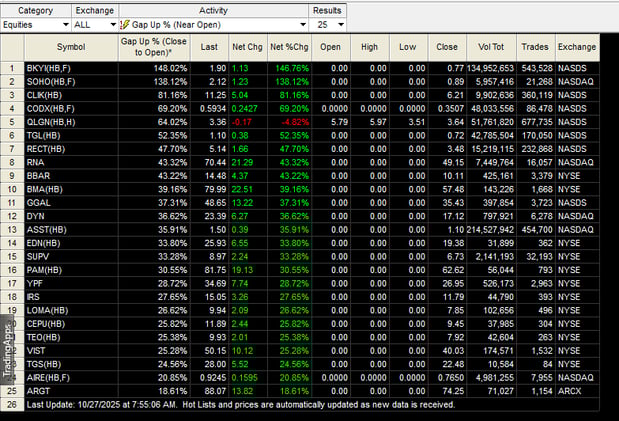This screenshot has width=619, height=421.
Task: Select the TGL(HB) symbol
Action: coord(43,135)
